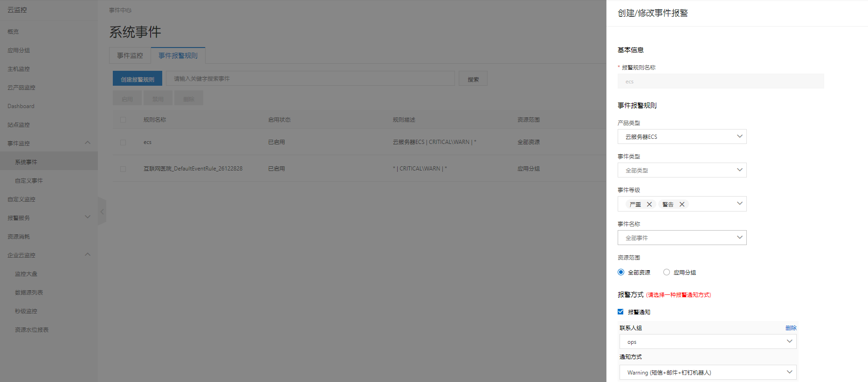
Task: Select the 应用分组 radio button
Action: pyautogui.click(x=667, y=272)
